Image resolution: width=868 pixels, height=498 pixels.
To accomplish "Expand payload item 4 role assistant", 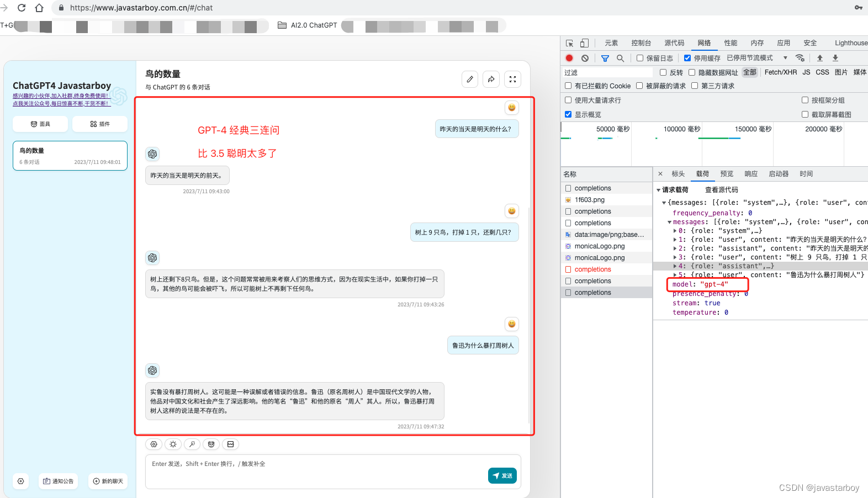I will [x=675, y=266].
